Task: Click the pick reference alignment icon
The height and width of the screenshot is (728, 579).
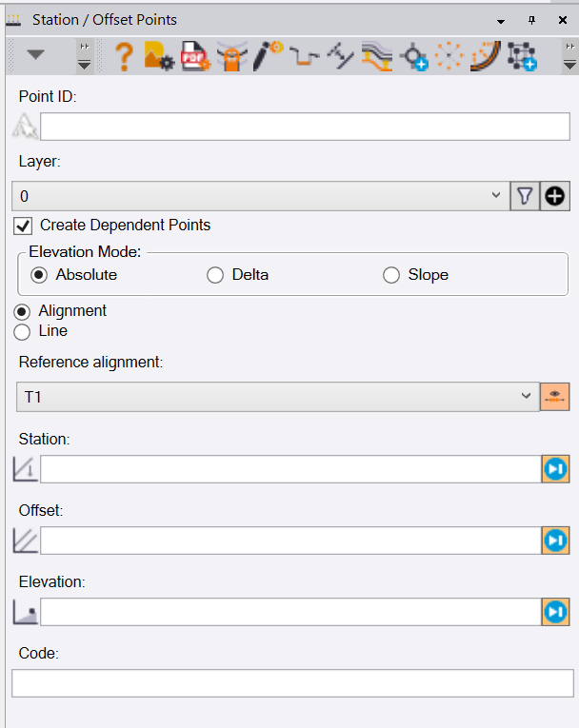Action: click(555, 397)
